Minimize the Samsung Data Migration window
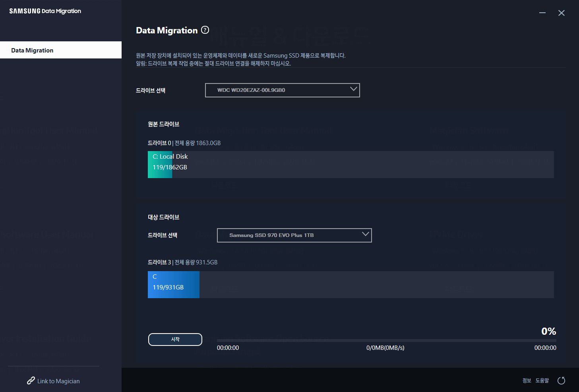This screenshot has height=392, width=579. pyautogui.click(x=542, y=13)
